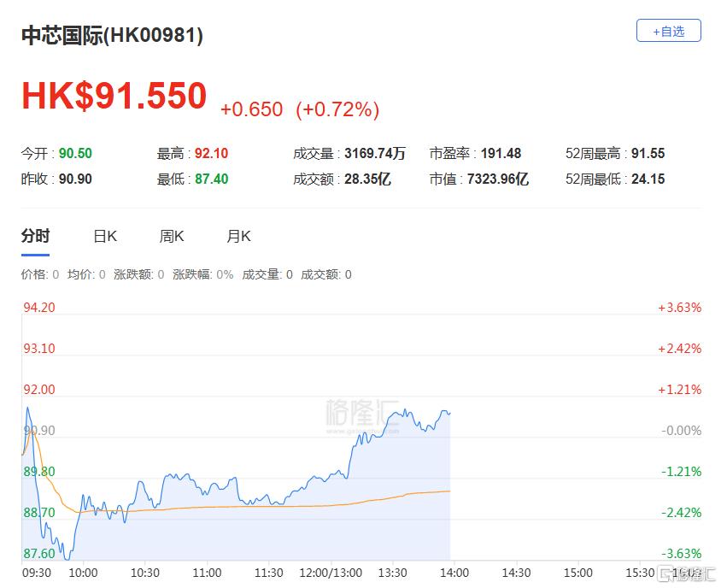Click the +3.63% percentage axis label
The image size is (721, 588).
[679, 308]
